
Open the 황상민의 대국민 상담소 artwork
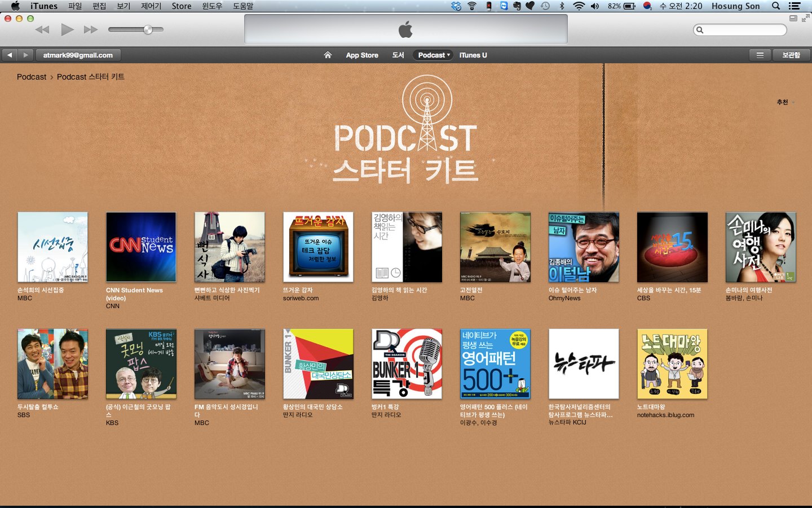[318, 364]
